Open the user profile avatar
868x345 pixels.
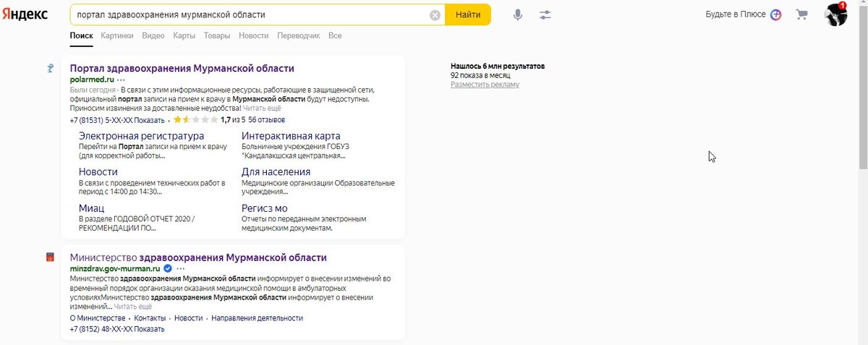point(836,14)
